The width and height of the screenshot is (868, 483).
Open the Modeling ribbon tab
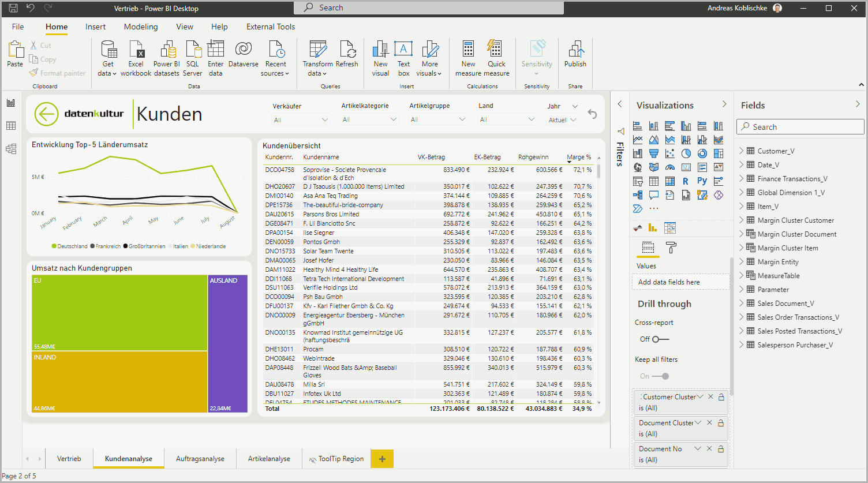[140, 27]
